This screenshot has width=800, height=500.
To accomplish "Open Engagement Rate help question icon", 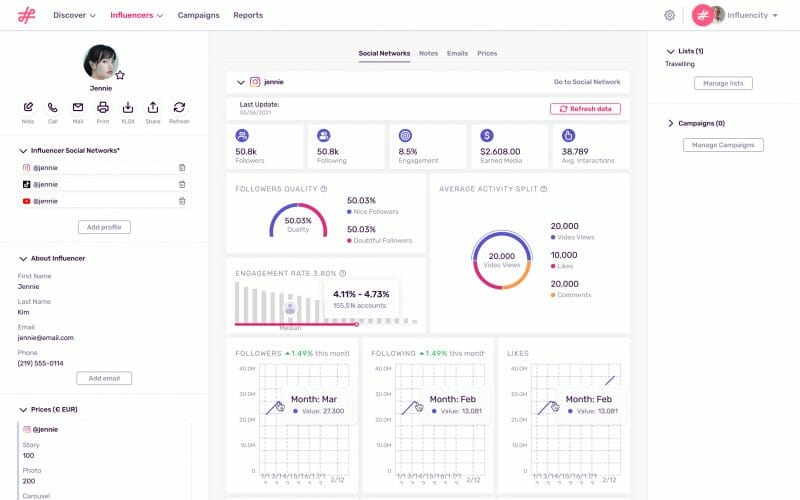I will 343,273.
